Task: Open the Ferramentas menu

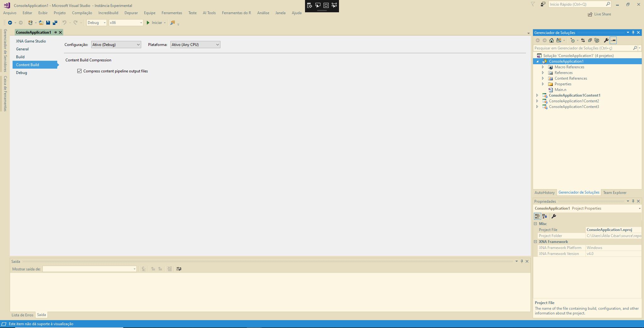Action: [171, 13]
